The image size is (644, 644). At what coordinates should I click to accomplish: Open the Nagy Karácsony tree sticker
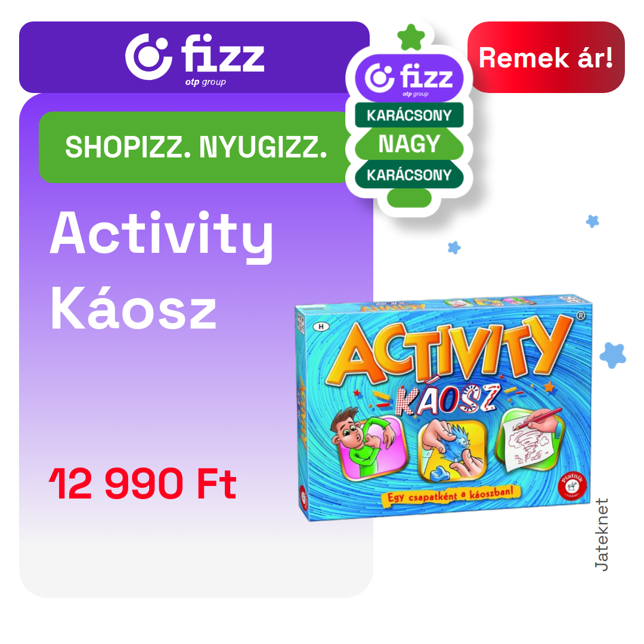[409, 120]
